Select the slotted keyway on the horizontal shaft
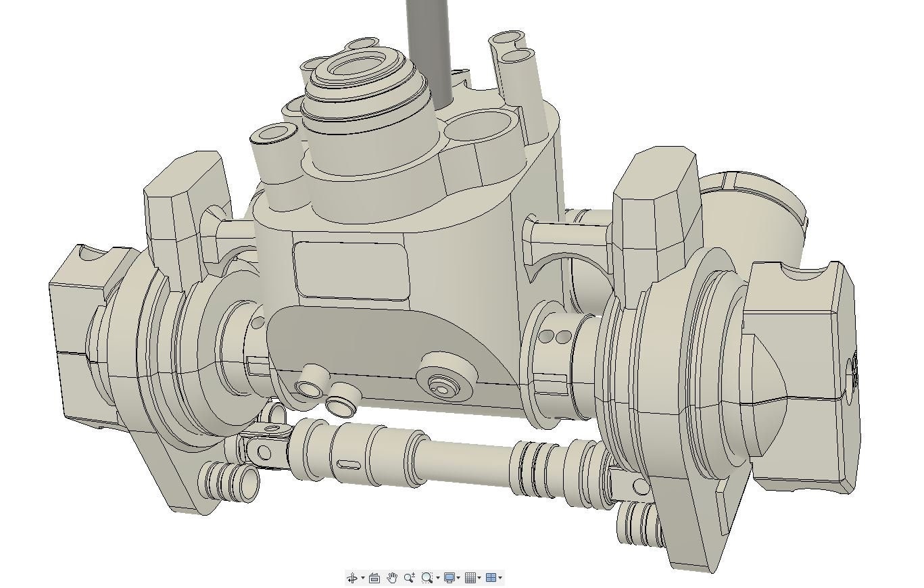The height and width of the screenshot is (588, 924). 349,464
